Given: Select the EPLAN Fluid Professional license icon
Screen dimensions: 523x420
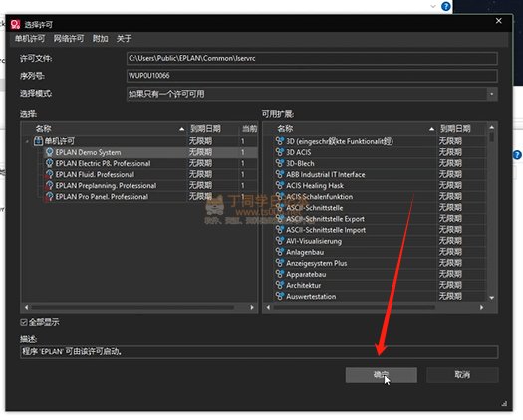Looking at the screenshot, I should (x=50, y=174).
